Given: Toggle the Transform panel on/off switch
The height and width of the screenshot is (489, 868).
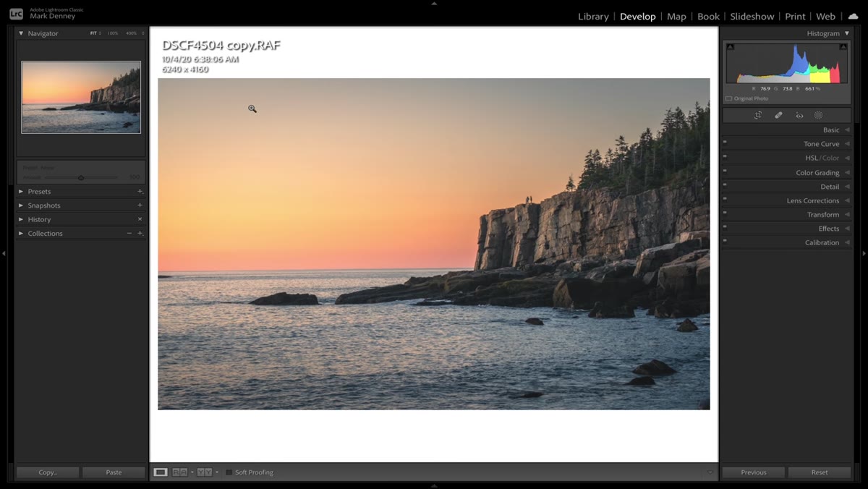Looking at the screenshot, I should pos(725,214).
